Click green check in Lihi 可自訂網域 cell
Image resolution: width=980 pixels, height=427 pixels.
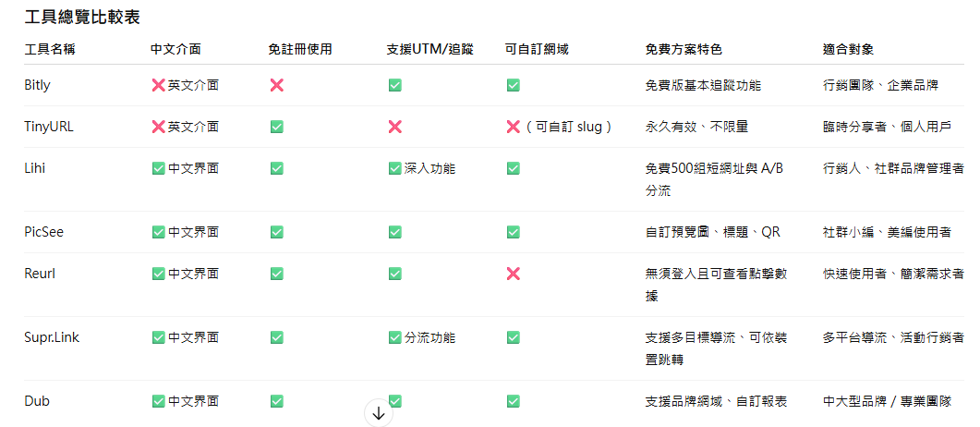(x=514, y=168)
